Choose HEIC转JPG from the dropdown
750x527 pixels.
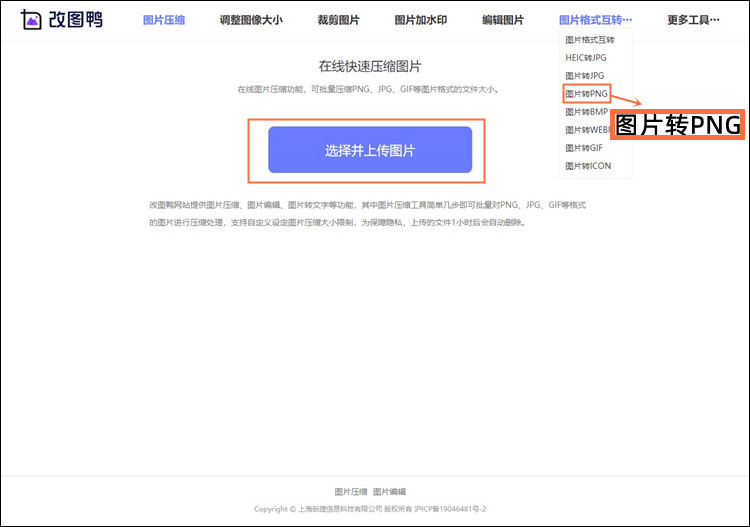pyautogui.click(x=586, y=58)
